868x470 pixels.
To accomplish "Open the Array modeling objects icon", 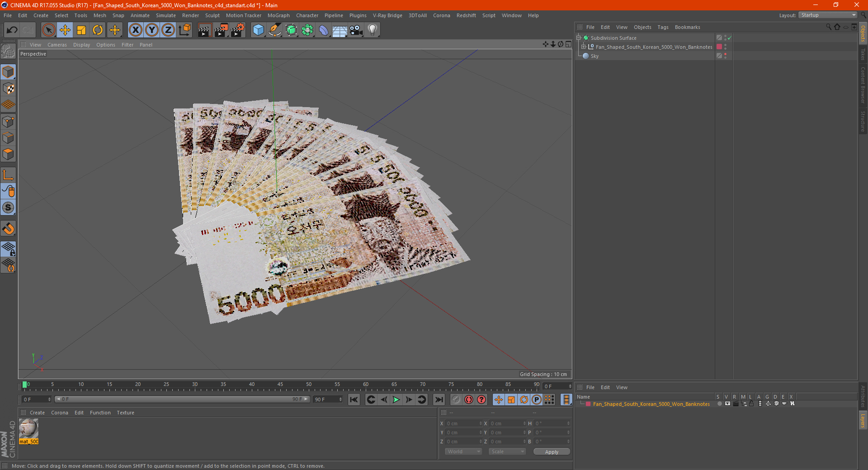I will click(307, 30).
